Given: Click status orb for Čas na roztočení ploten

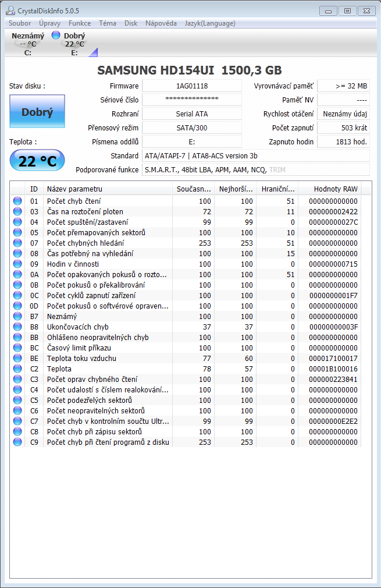Looking at the screenshot, I should pyautogui.click(x=17, y=212).
